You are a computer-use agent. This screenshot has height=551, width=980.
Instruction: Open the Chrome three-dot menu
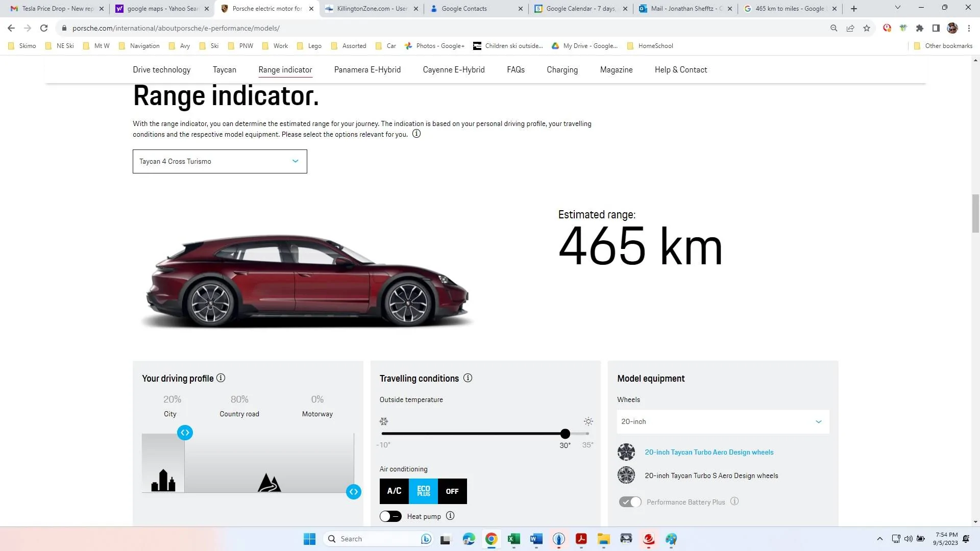pyautogui.click(x=969, y=28)
